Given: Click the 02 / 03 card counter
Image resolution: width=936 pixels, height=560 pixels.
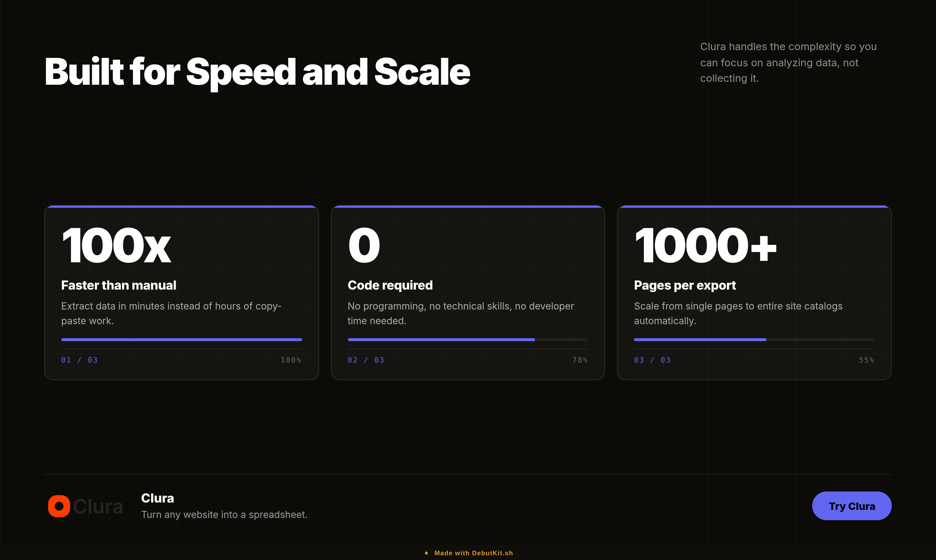Looking at the screenshot, I should tap(366, 360).
